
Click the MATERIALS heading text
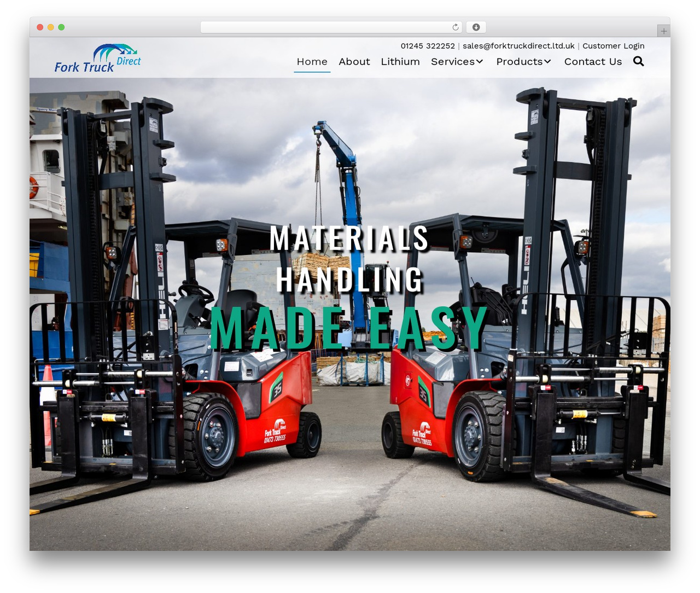349,238
